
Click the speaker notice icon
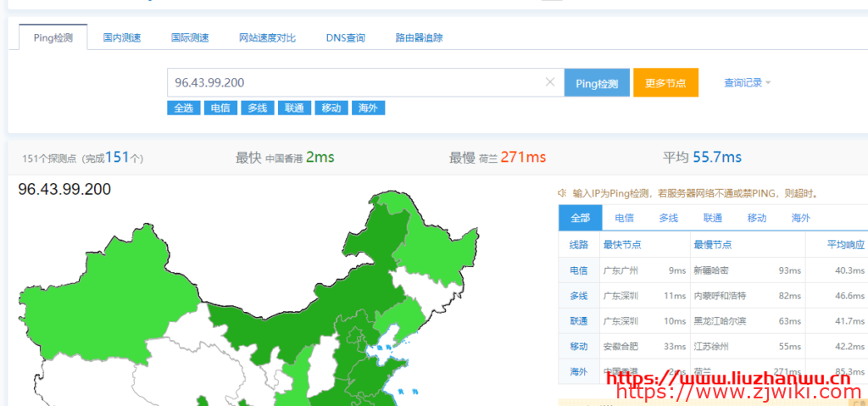[562, 193]
